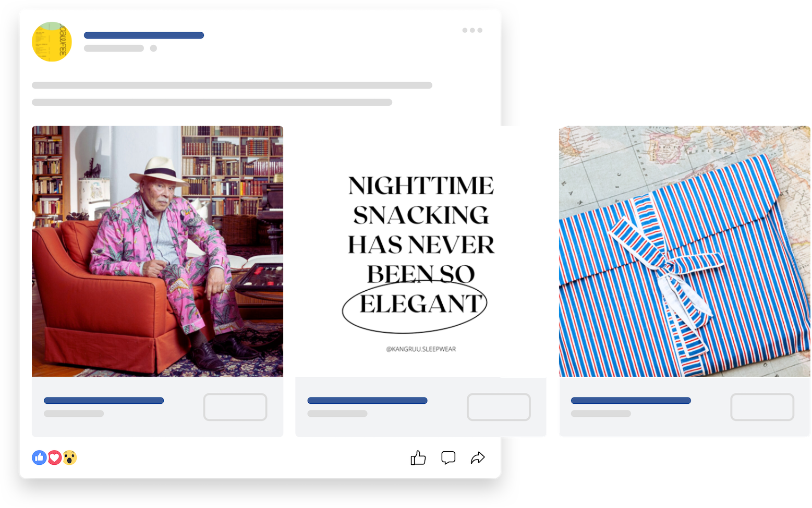
Task: Open the three-dot post options menu
Action: (x=472, y=30)
